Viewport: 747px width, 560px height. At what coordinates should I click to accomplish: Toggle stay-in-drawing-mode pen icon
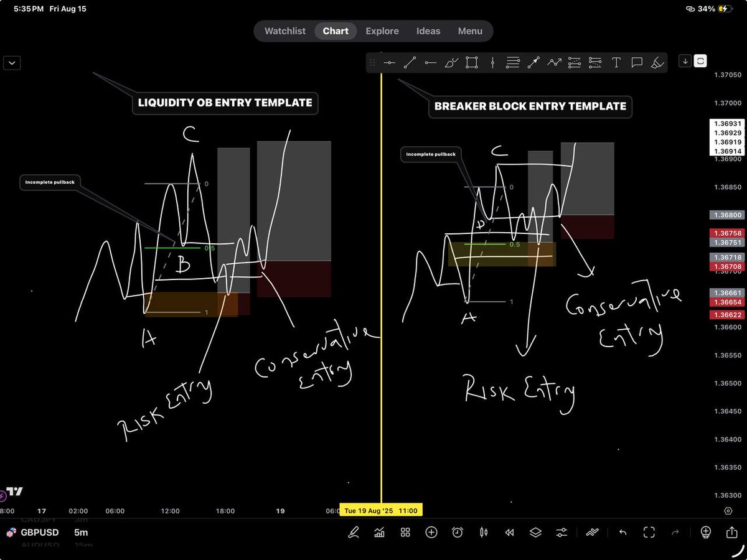(353, 532)
